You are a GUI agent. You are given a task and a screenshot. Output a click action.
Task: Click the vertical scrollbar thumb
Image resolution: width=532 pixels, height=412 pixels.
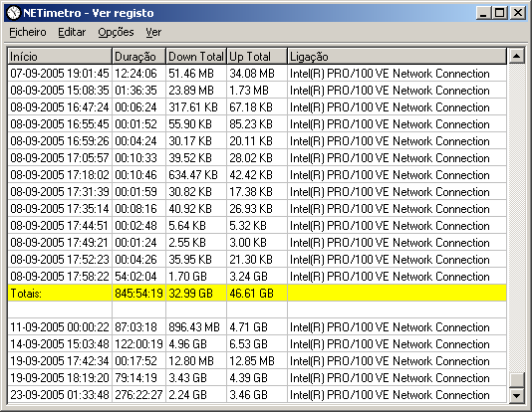click(x=517, y=380)
